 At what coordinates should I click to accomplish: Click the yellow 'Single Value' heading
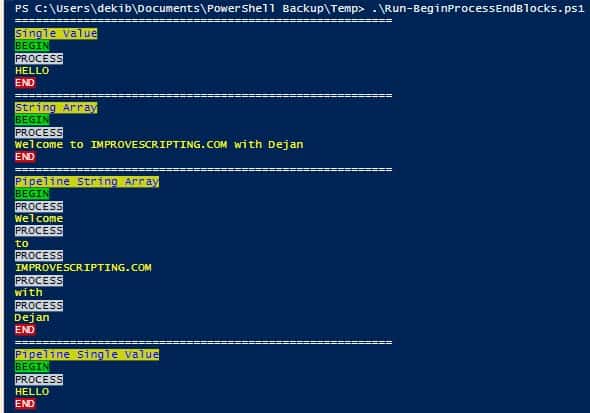click(x=56, y=33)
